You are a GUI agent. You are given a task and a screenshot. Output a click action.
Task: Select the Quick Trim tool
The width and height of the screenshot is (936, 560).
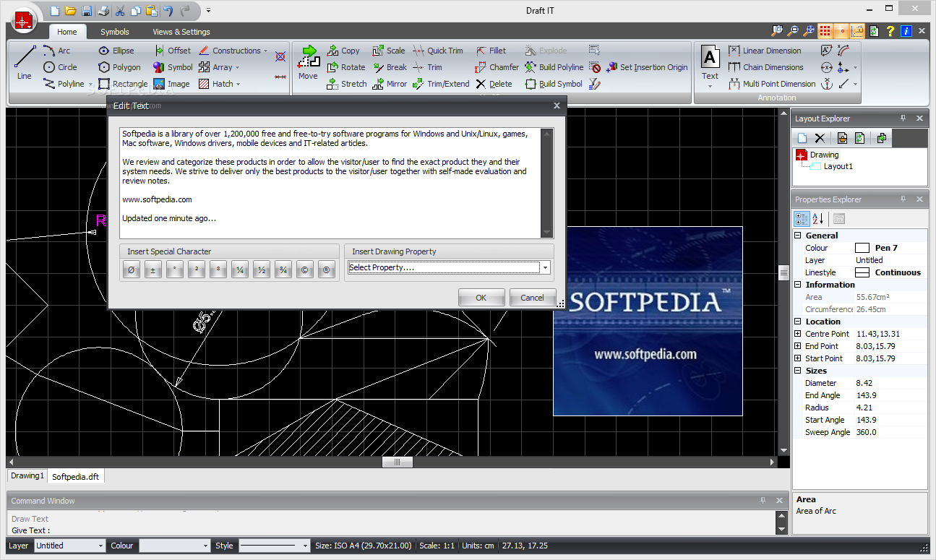tap(437, 51)
